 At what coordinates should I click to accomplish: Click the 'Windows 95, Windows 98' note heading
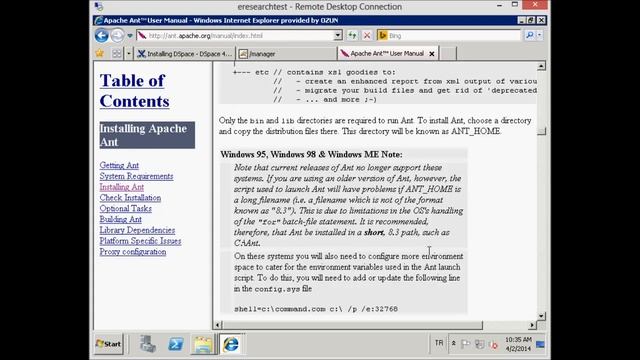tap(311, 154)
